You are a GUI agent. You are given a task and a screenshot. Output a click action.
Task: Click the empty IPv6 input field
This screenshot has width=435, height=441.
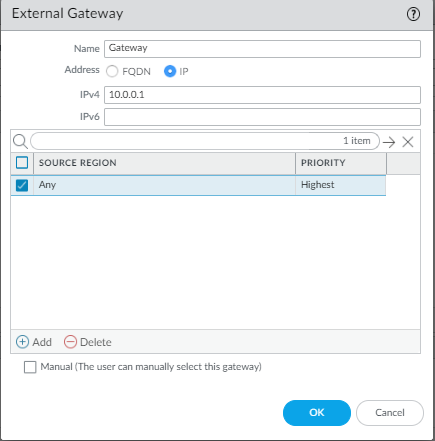(x=262, y=117)
